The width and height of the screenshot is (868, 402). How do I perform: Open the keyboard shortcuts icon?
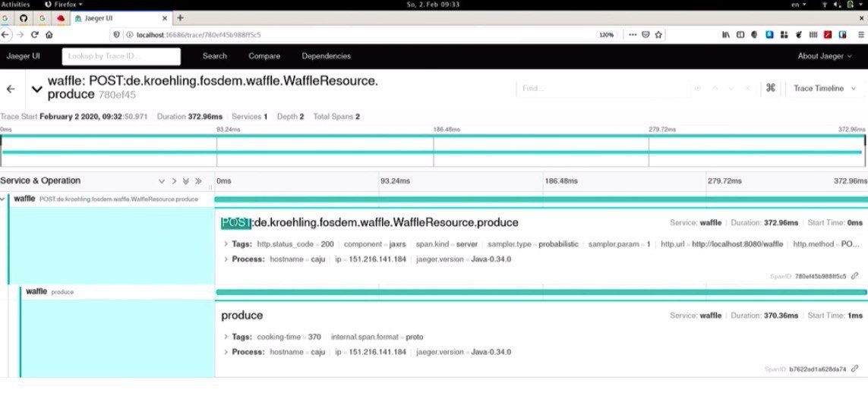click(771, 88)
